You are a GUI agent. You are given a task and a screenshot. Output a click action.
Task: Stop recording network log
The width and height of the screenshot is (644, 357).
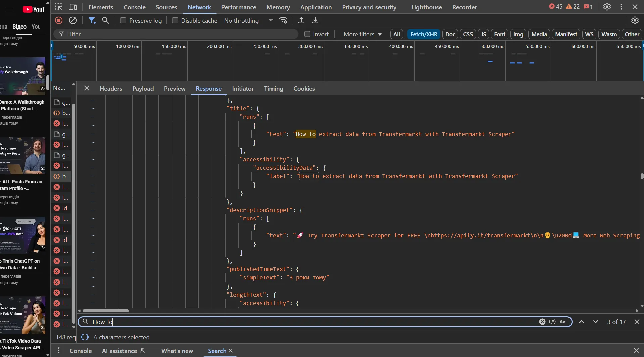[x=59, y=20]
